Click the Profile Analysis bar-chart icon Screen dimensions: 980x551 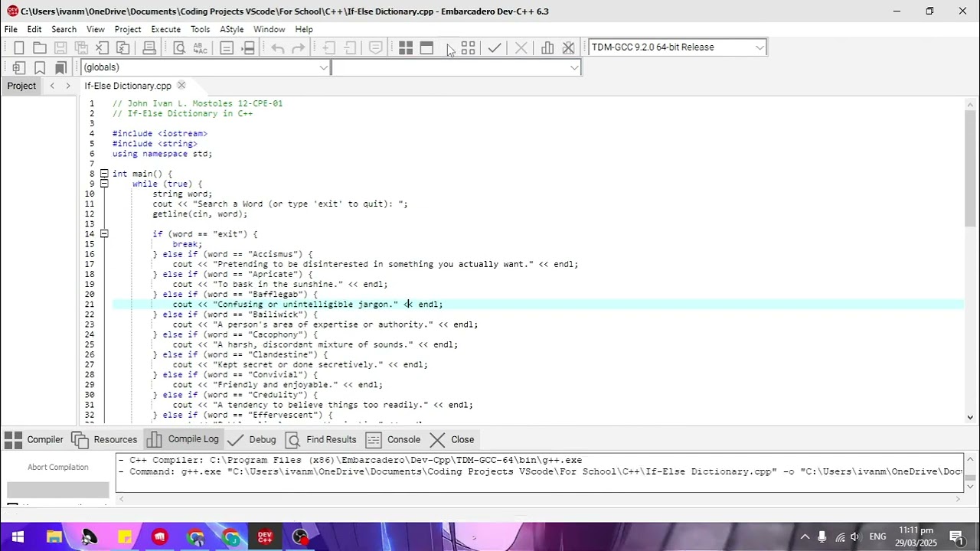pos(547,47)
